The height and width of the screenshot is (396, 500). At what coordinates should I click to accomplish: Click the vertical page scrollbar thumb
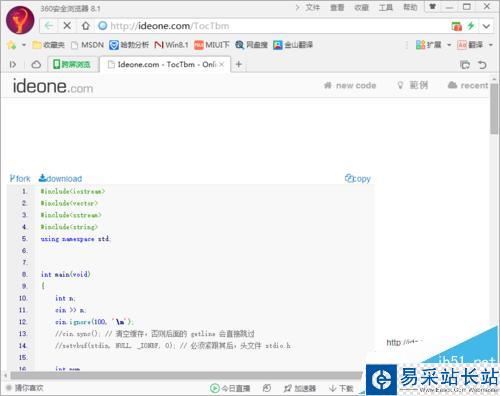coord(494,108)
